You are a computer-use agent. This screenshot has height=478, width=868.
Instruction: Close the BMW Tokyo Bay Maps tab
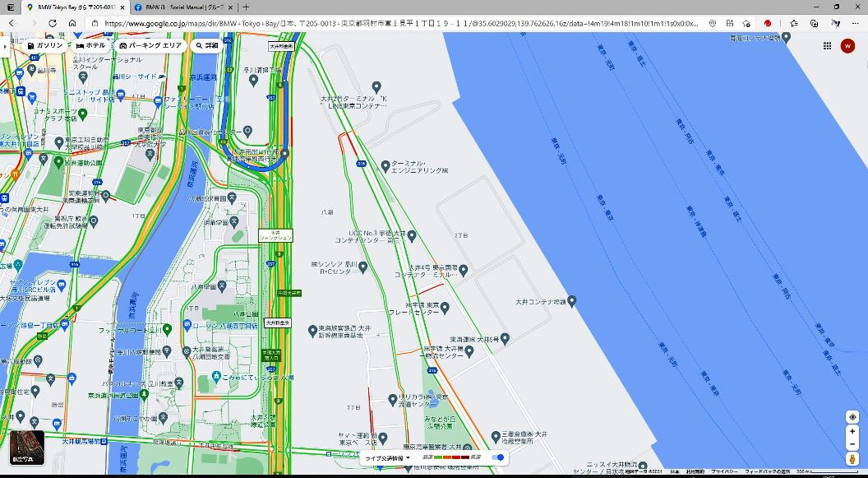pos(122,7)
